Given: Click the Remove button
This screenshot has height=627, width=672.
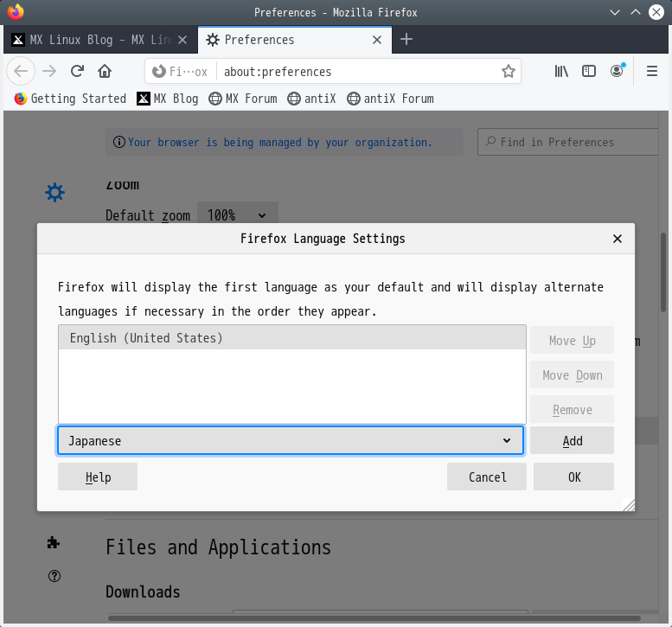Looking at the screenshot, I should click(573, 410).
